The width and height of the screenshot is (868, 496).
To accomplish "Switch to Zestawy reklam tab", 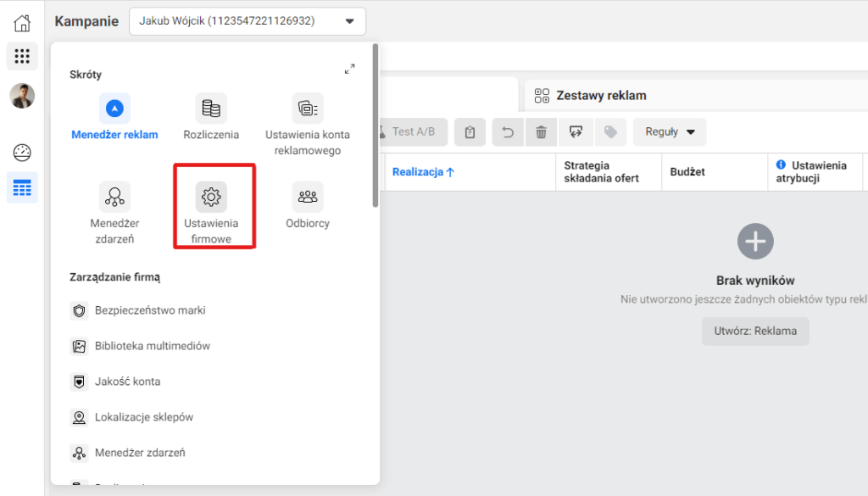I will click(x=591, y=96).
